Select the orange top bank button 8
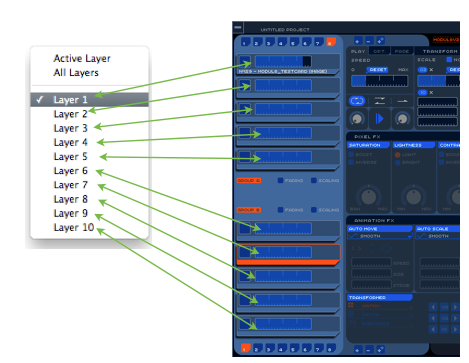 (x=331, y=42)
